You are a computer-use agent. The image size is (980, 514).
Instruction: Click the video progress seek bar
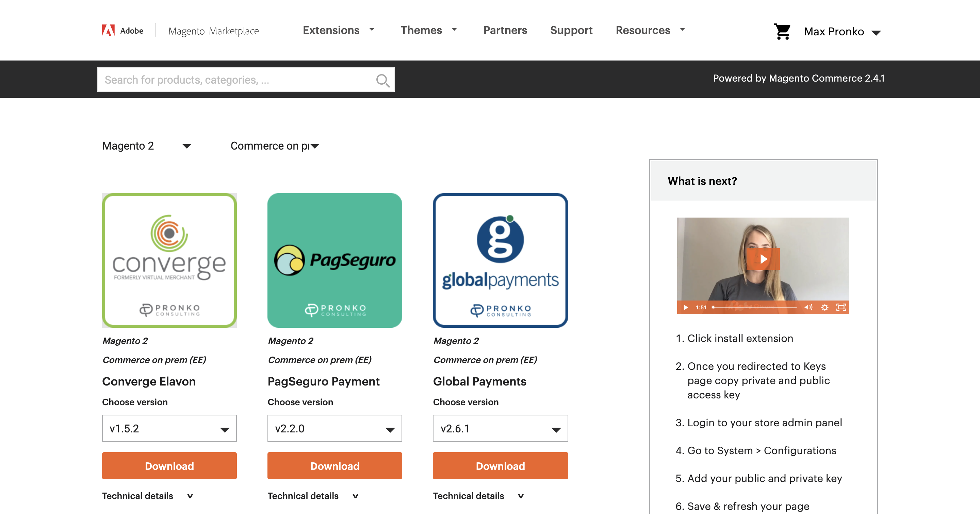[x=755, y=307]
